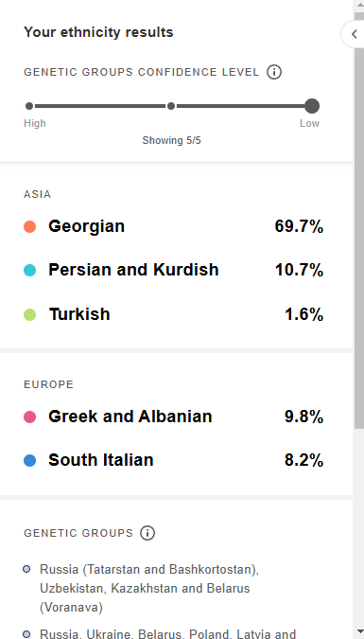
Task: Open confidence level info icon
Action: tap(274, 72)
